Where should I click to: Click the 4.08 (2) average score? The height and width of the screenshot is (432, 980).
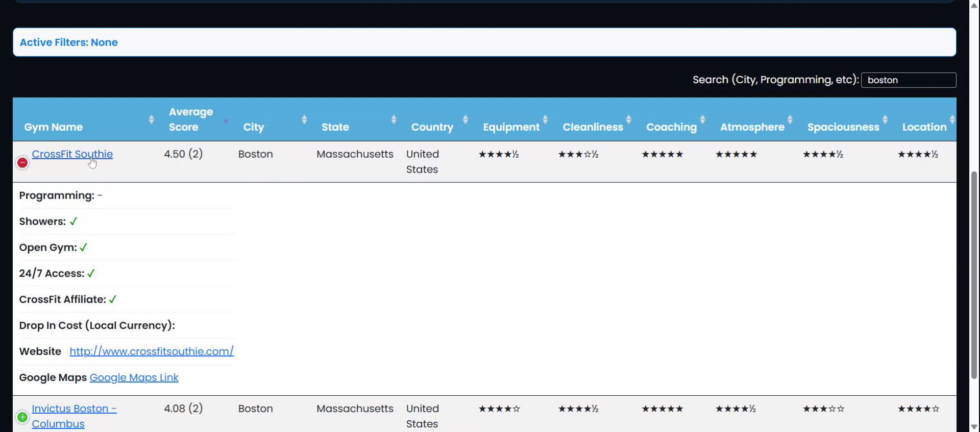183,409
